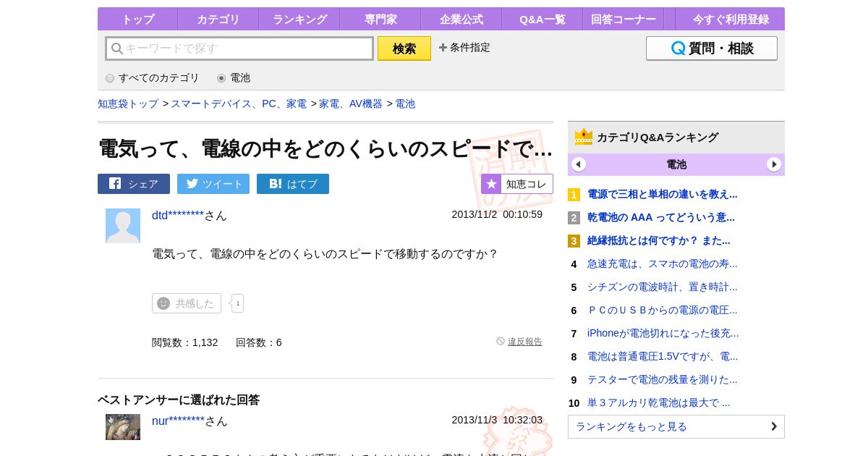Click ランキングをもっと見る button

[676, 426]
